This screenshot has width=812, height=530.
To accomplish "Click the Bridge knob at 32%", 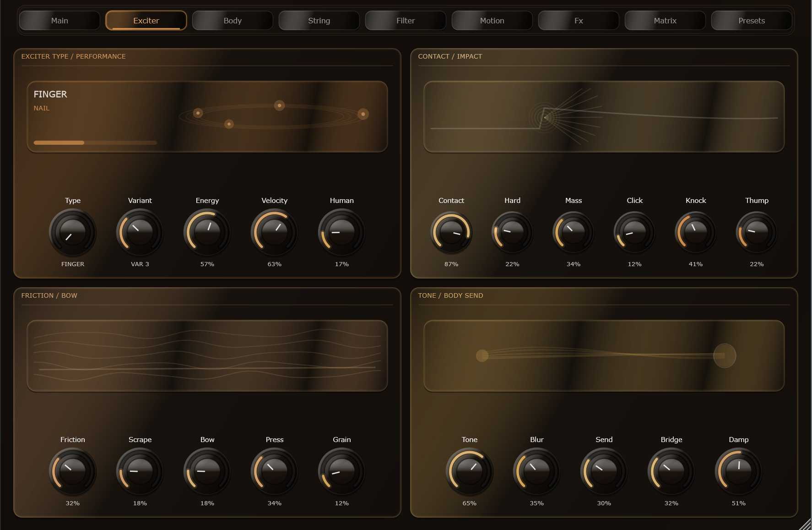I will pos(671,471).
